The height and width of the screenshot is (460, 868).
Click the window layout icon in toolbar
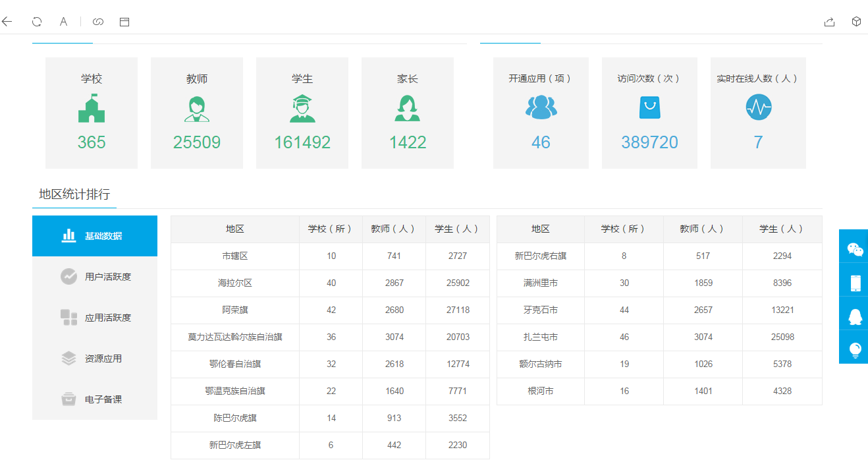[124, 22]
